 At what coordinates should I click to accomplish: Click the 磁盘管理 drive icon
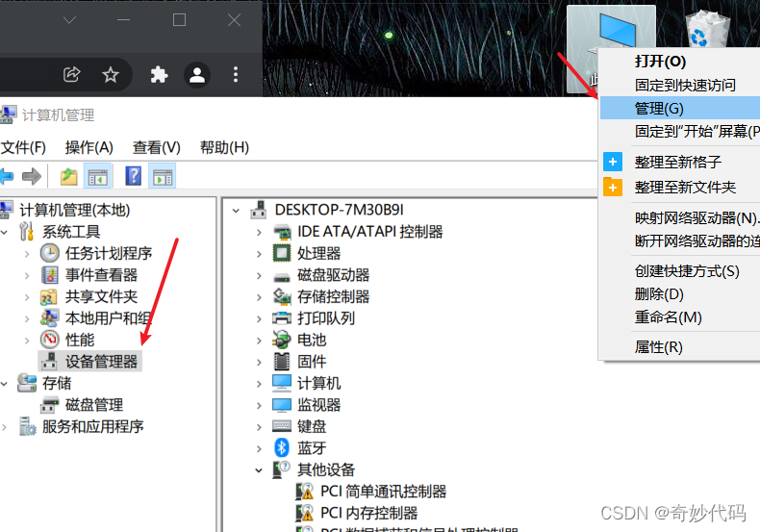tap(49, 405)
